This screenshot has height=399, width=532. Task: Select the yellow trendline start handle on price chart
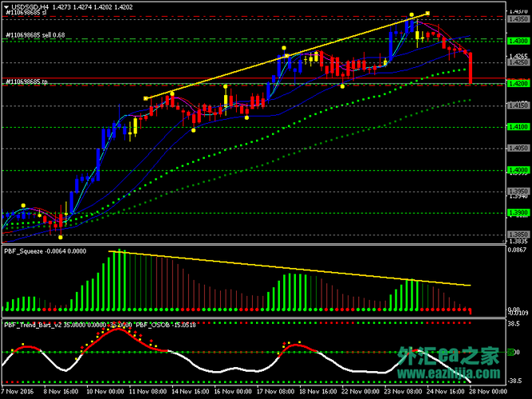(x=146, y=98)
